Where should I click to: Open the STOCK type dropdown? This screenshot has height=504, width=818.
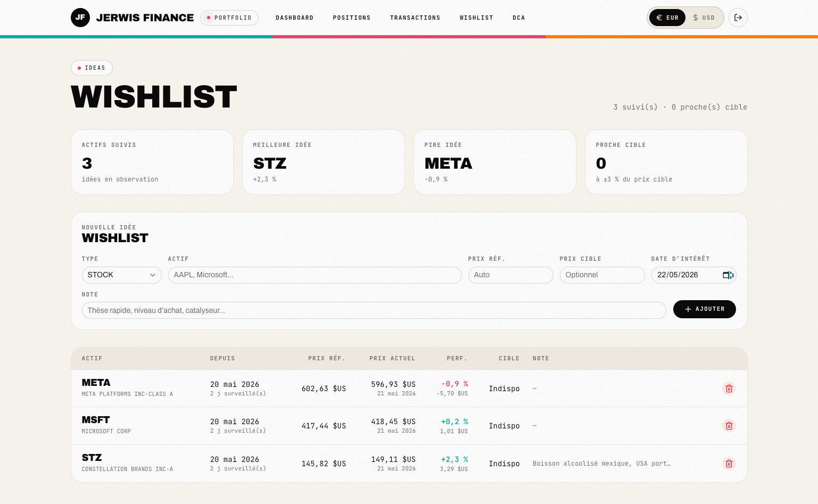[121, 275]
